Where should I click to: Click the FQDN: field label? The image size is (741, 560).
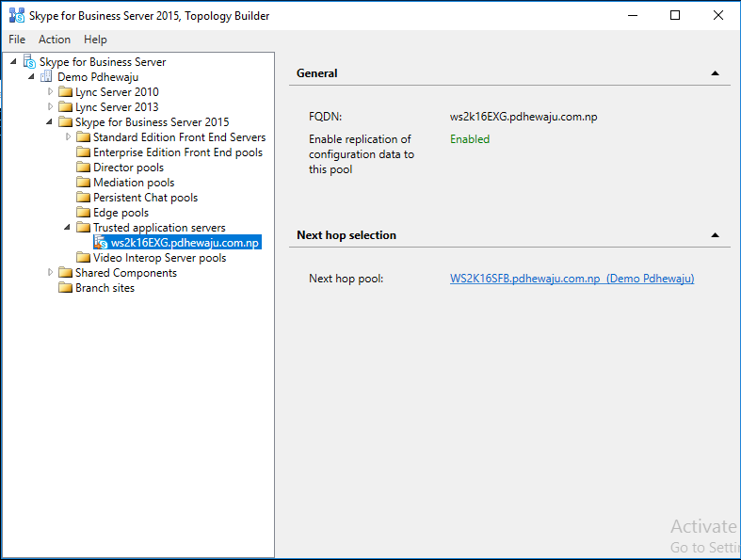325,117
